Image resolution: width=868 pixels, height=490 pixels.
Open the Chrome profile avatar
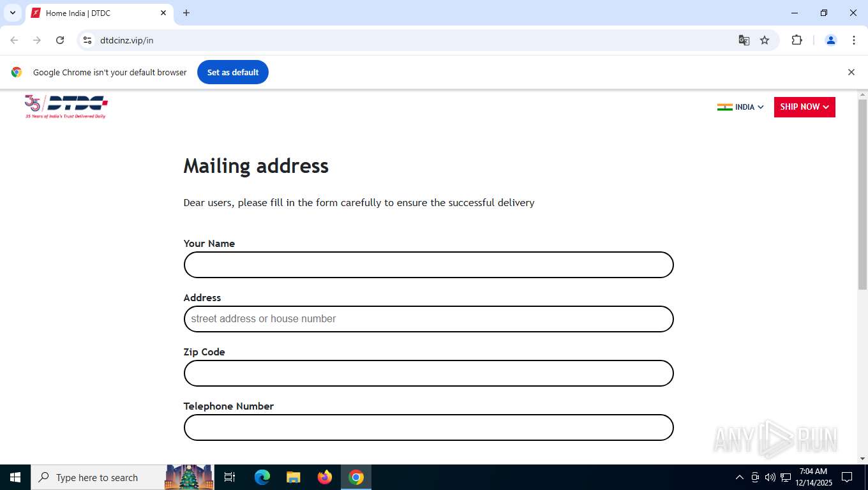831,40
